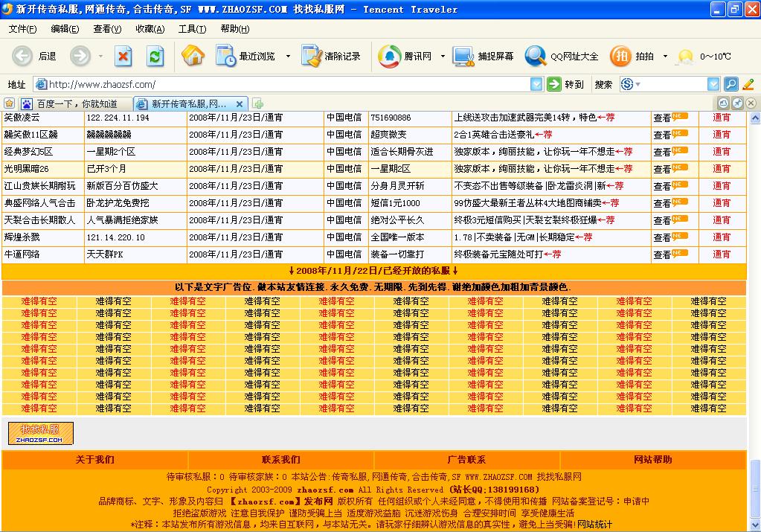Click the Stop loading red X icon

point(123,56)
